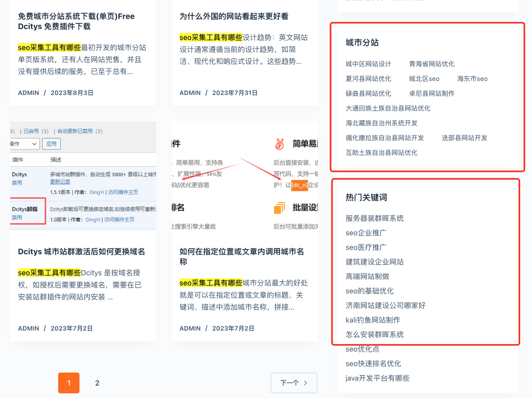Open article 如何在指定位置或文章内调用城市名称
This screenshot has height=398, width=532.
tap(242, 256)
